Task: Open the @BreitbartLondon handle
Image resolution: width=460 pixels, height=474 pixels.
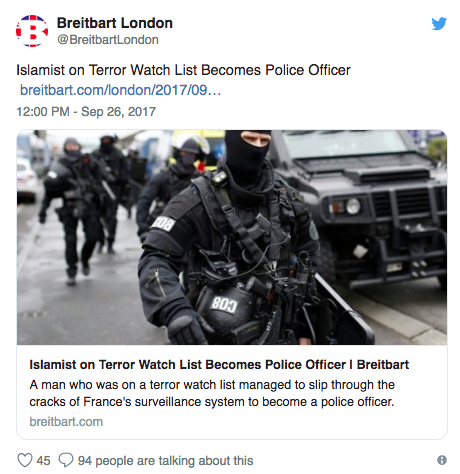Action: [108, 40]
